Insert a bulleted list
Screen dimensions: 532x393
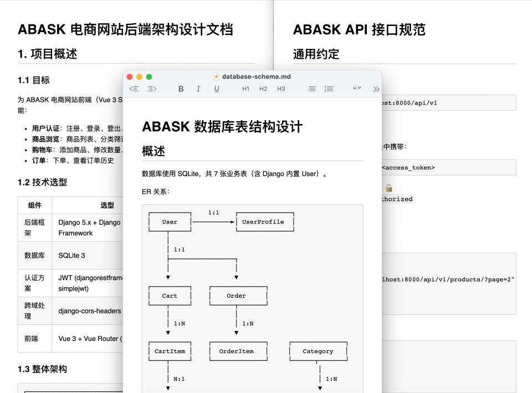point(311,89)
